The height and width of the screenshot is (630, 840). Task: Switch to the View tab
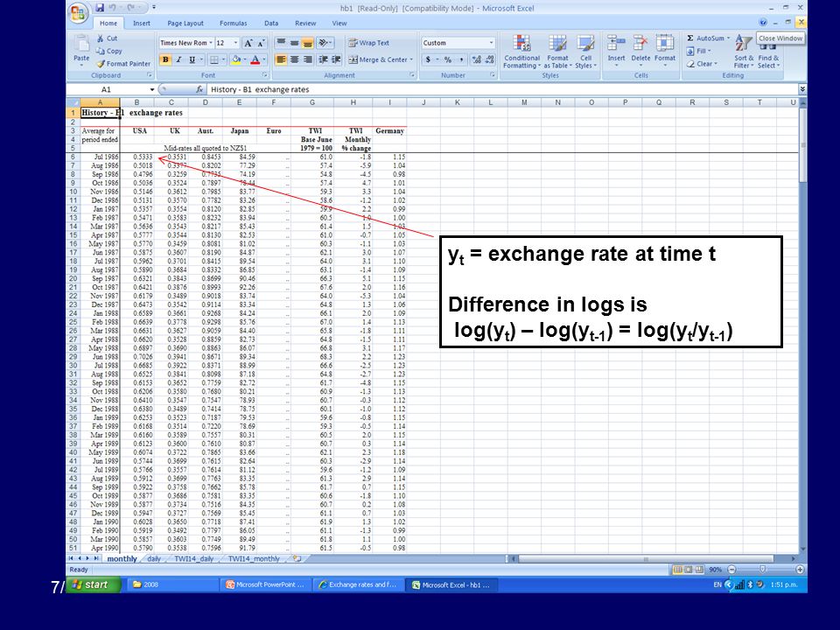[339, 23]
